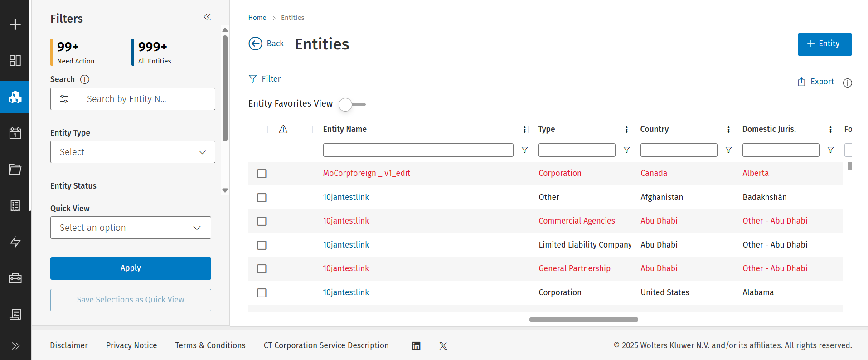Click filter funnel for Entity Name column
The image size is (868, 360).
524,150
